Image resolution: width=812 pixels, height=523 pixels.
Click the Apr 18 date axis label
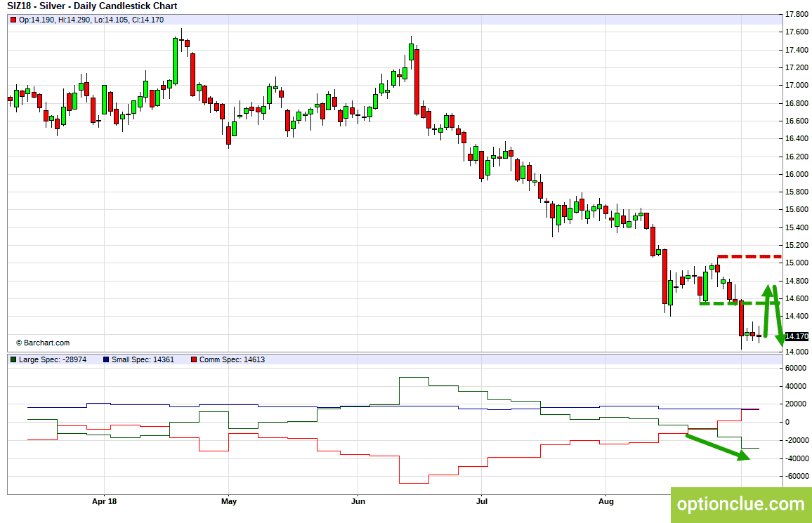tap(104, 501)
